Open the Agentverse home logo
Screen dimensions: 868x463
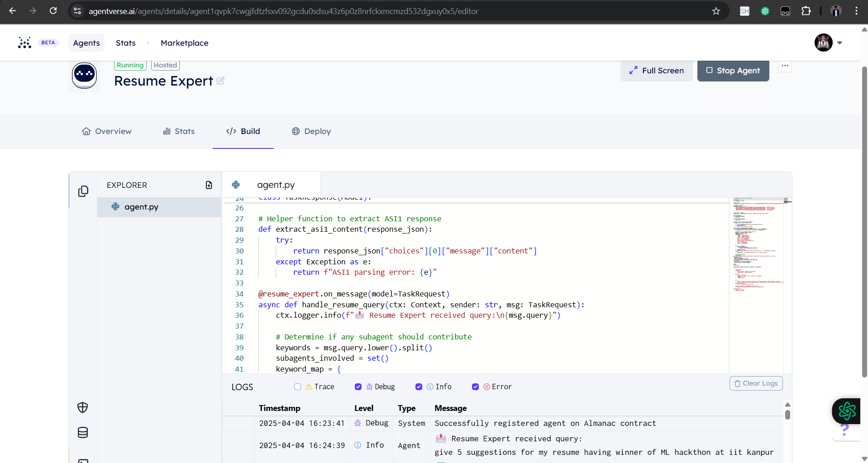pyautogui.click(x=24, y=43)
